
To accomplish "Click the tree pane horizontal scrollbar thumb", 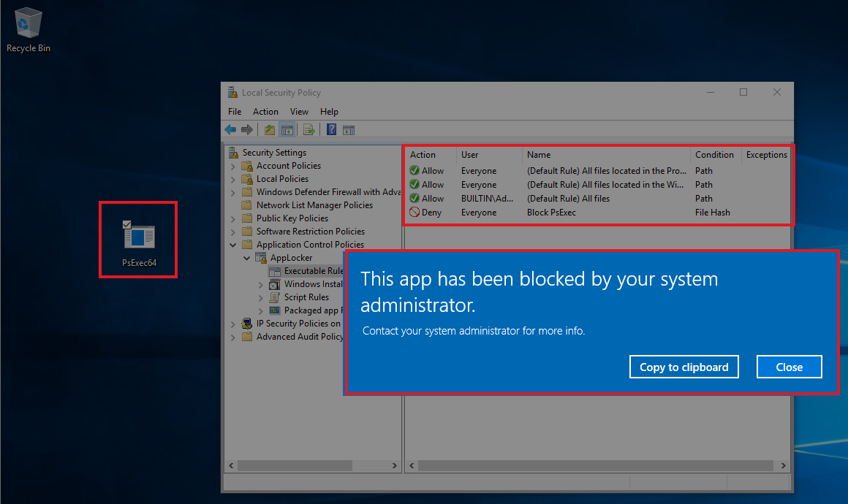I will pyautogui.click(x=295, y=465).
